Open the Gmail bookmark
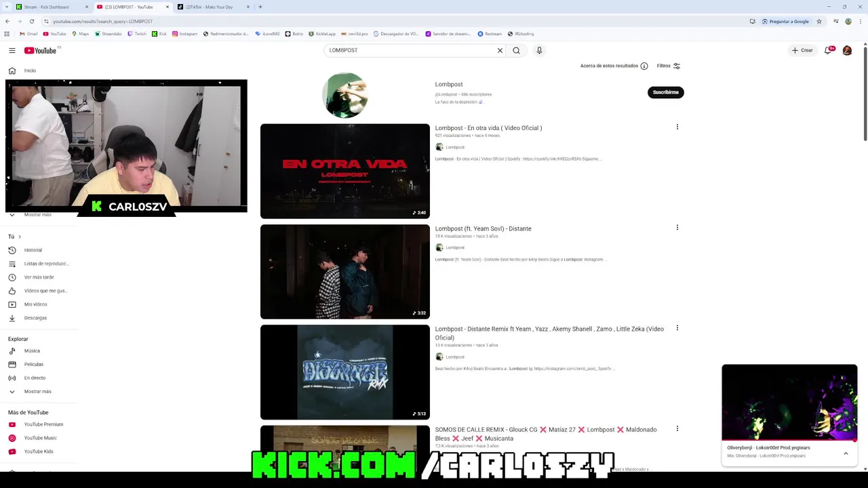The width and height of the screenshot is (868, 488). click(28, 33)
